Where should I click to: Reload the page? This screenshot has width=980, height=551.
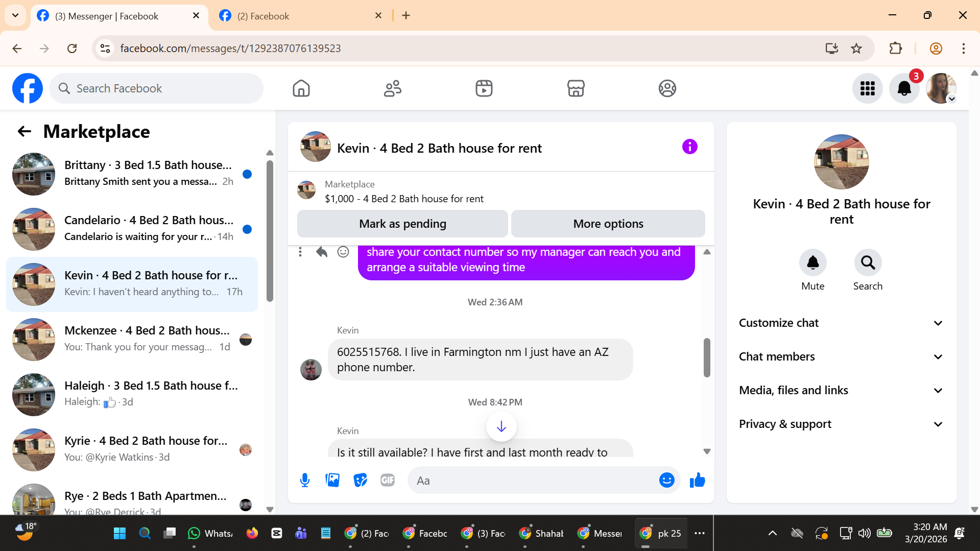tap(72, 49)
